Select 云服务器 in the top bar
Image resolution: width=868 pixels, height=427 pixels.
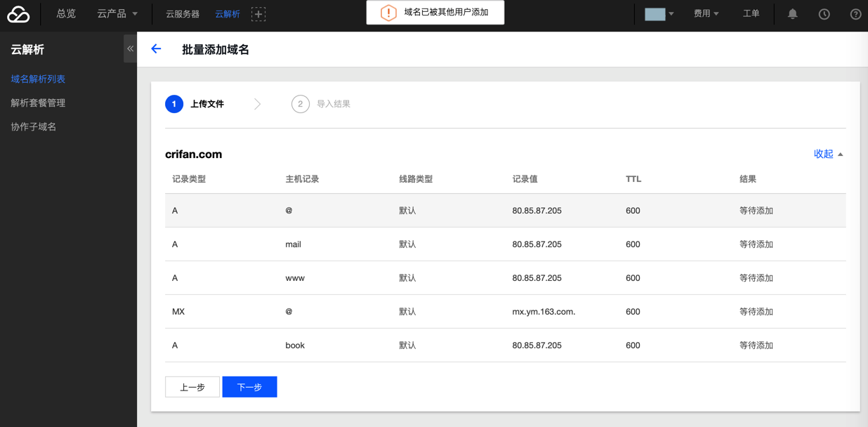(183, 14)
